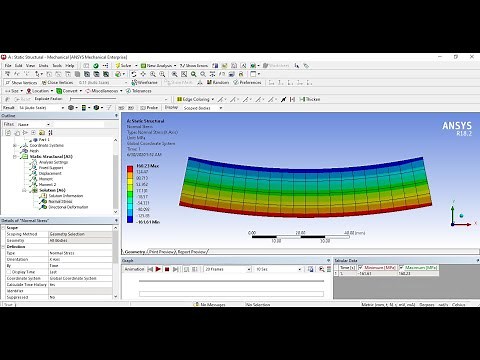Click the Zoom To Fit icon

(174, 74)
